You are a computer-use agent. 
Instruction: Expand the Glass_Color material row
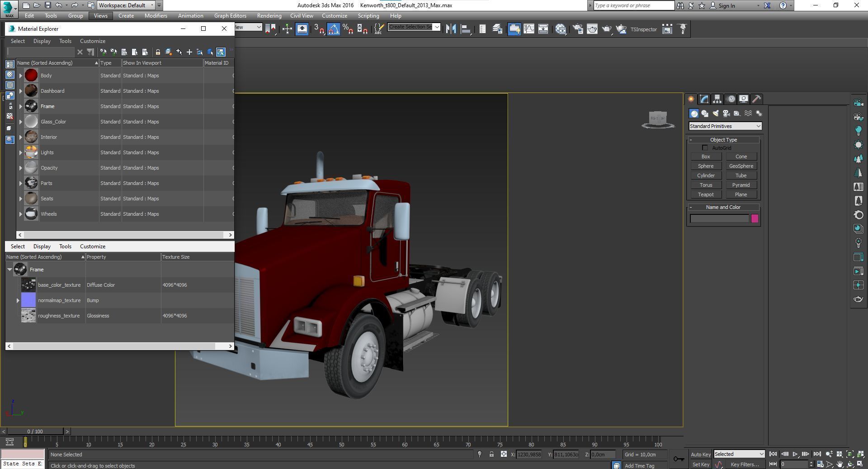20,122
